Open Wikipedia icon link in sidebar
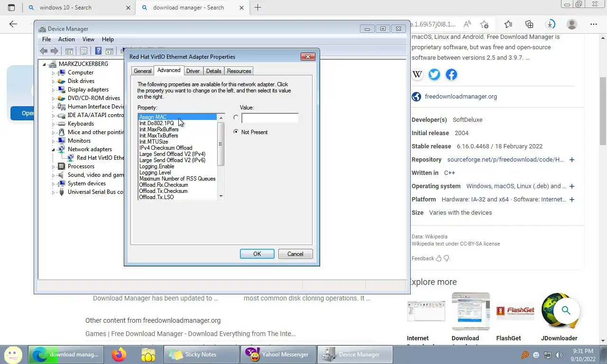The height and width of the screenshot is (364, 607). click(417, 74)
